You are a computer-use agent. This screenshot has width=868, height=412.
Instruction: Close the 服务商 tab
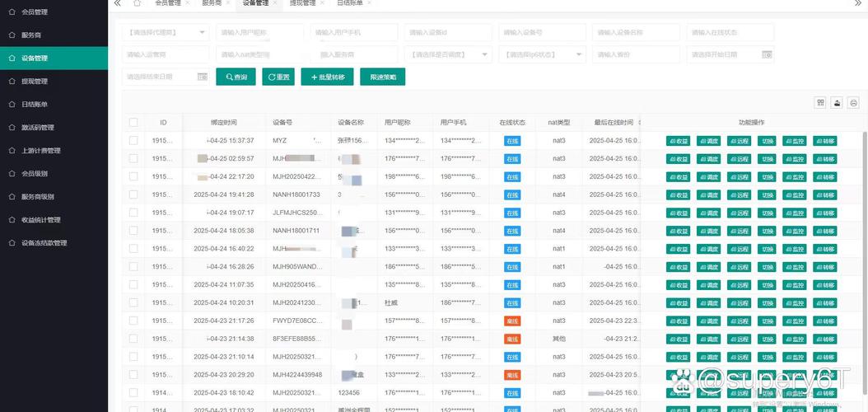(x=228, y=2)
